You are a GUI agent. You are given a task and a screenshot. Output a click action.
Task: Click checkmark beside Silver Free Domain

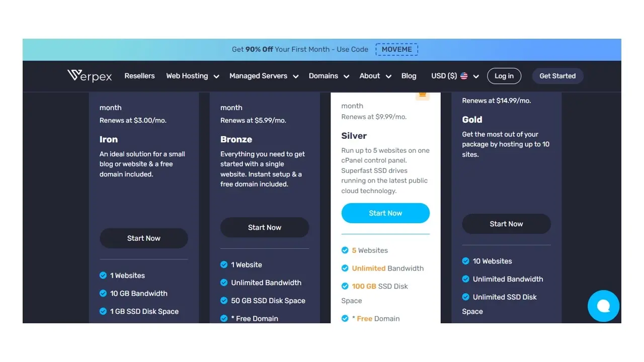(345, 318)
